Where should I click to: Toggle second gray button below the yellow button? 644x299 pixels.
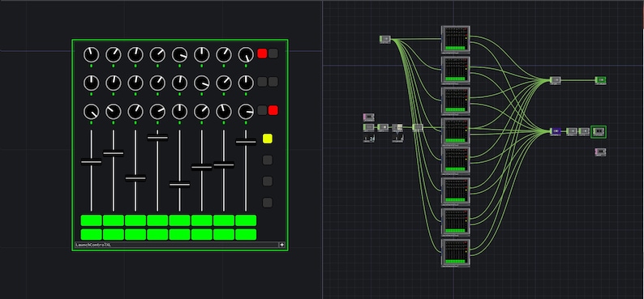pyautogui.click(x=268, y=182)
